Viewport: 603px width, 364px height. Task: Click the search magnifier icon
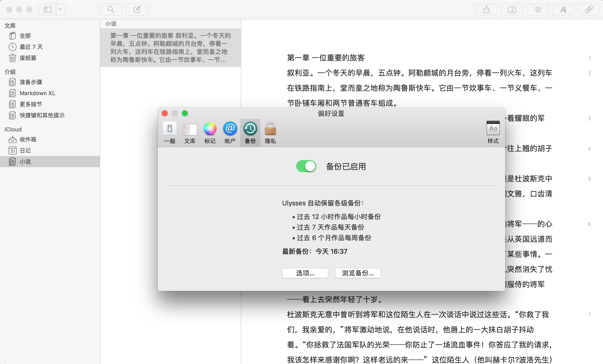111,10
